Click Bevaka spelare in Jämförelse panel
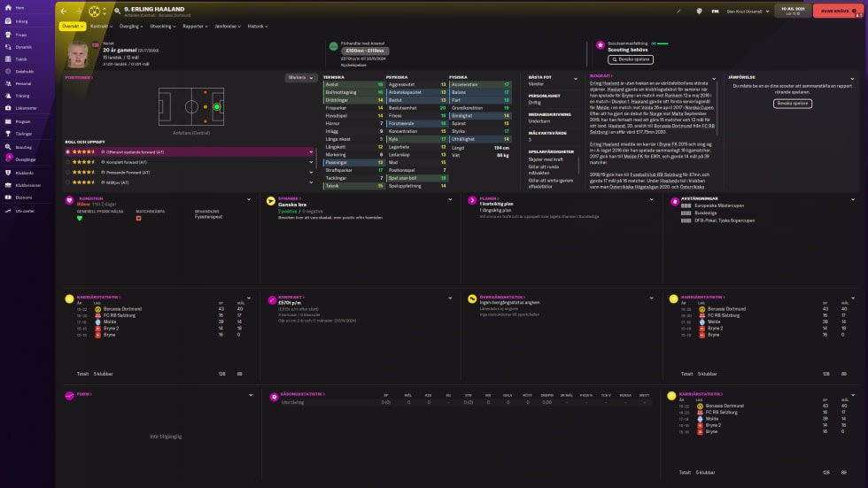This screenshot has height=488, width=868. tap(792, 103)
